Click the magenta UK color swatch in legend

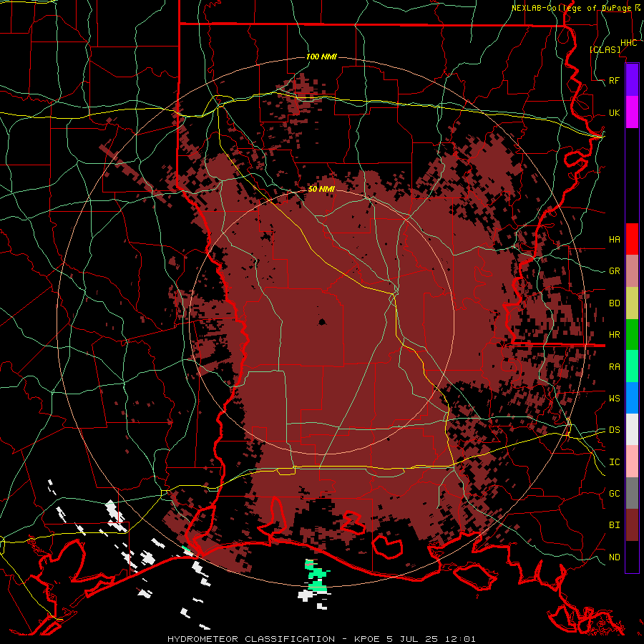click(632, 112)
